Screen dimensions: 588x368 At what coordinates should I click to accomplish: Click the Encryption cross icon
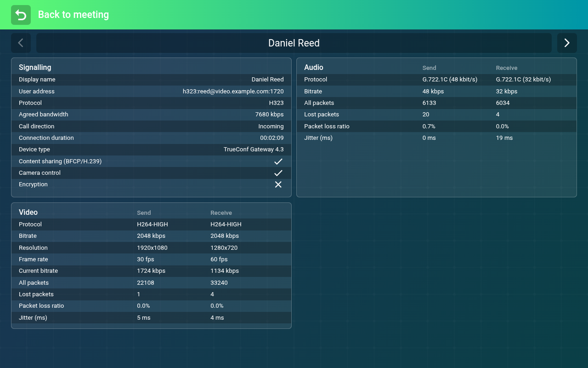tap(278, 184)
